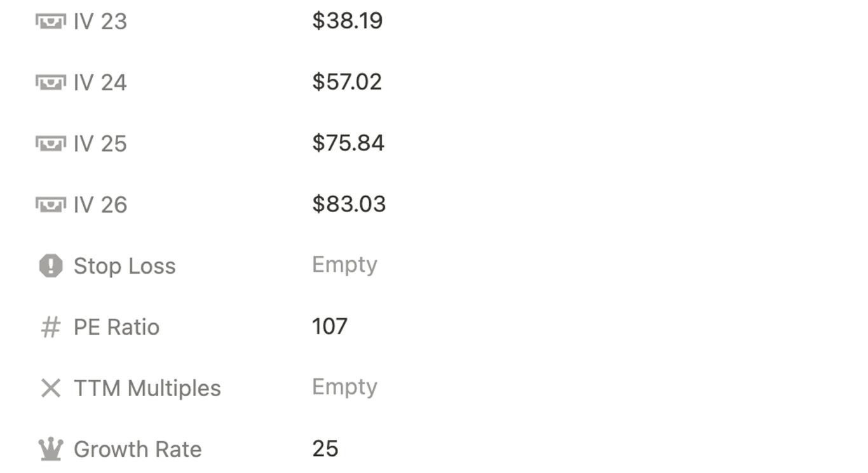Click the banknote icon beside IV 24

tap(50, 83)
